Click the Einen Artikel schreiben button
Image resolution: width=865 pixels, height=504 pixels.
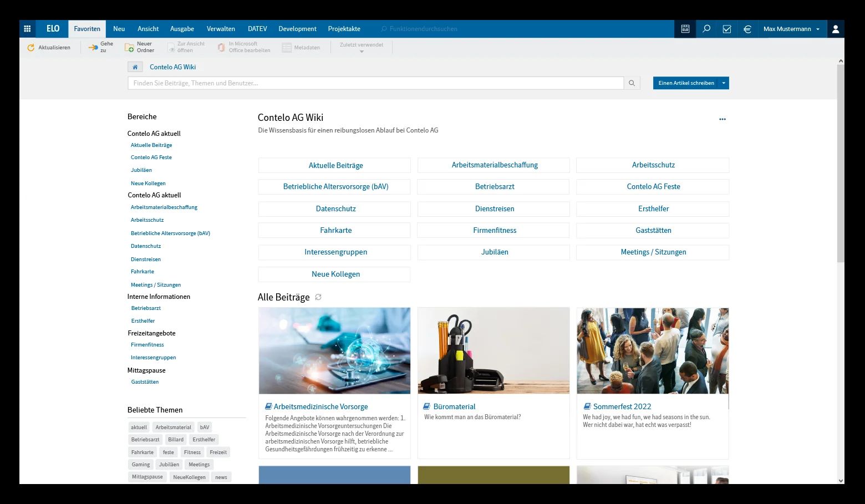(686, 83)
